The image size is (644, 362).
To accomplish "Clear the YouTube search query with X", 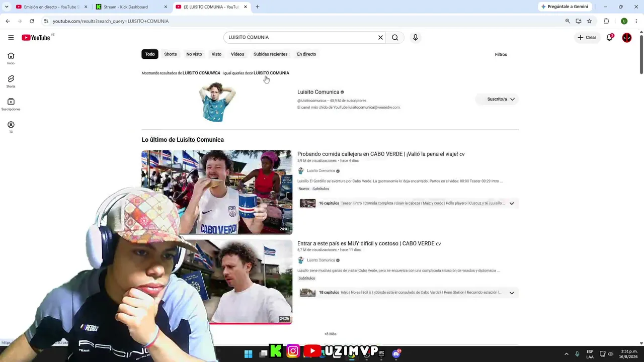I will (380, 37).
